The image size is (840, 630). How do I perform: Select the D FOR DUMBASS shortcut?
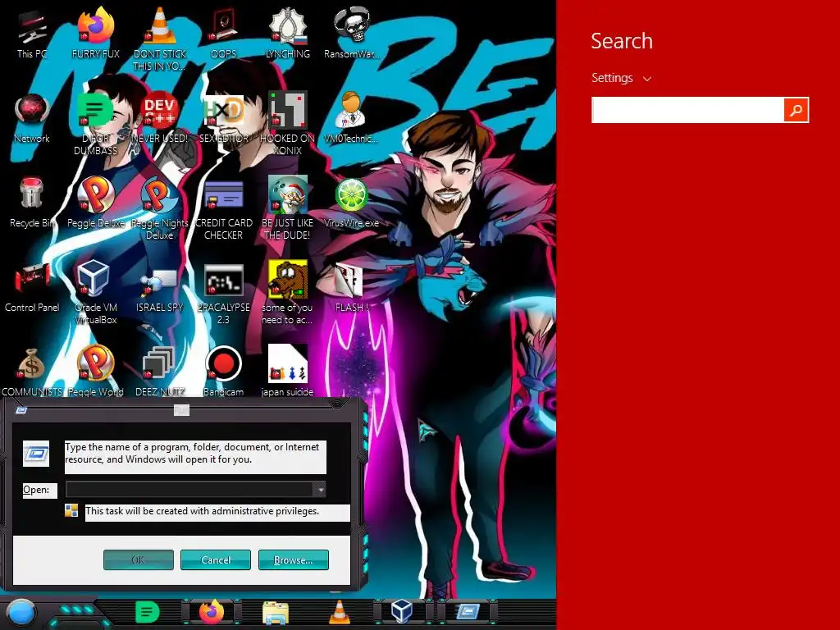coord(95,123)
